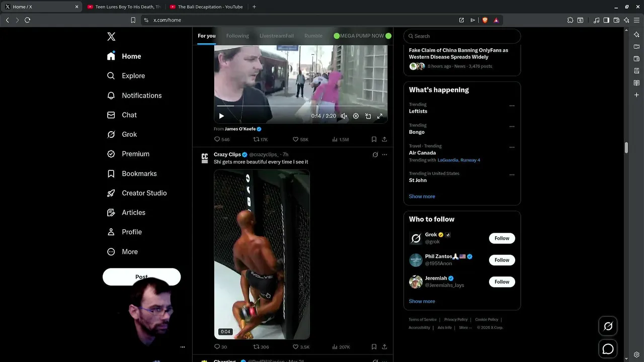
Task: Open Explore in the sidebar
Action: click(126, 76)
